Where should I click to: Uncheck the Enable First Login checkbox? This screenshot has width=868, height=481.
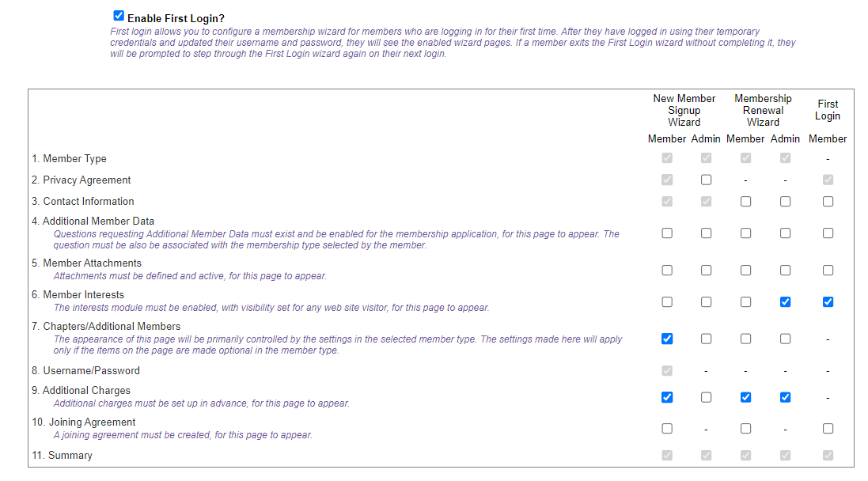click(119, 16)
